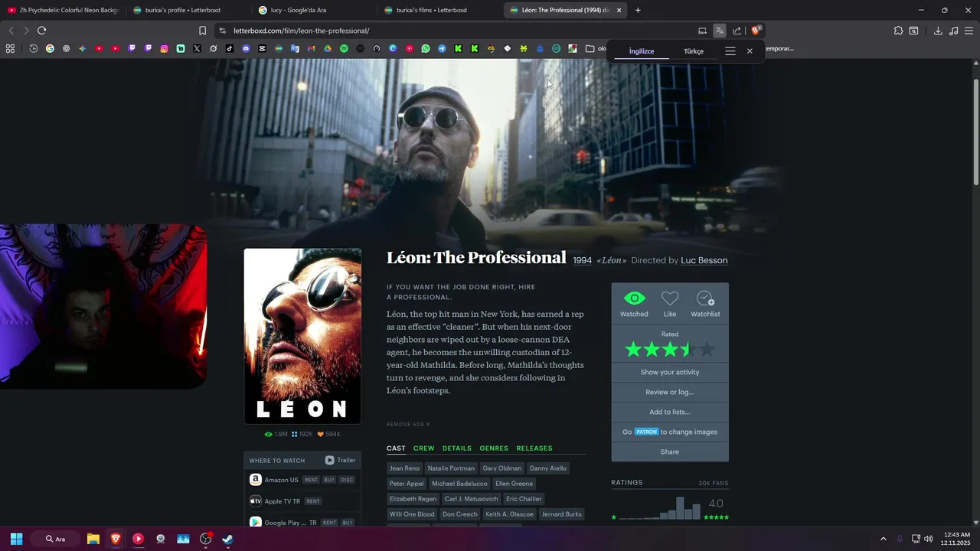Click RENT option for Amazon US
Screen dimensions: 980x551
311,480
